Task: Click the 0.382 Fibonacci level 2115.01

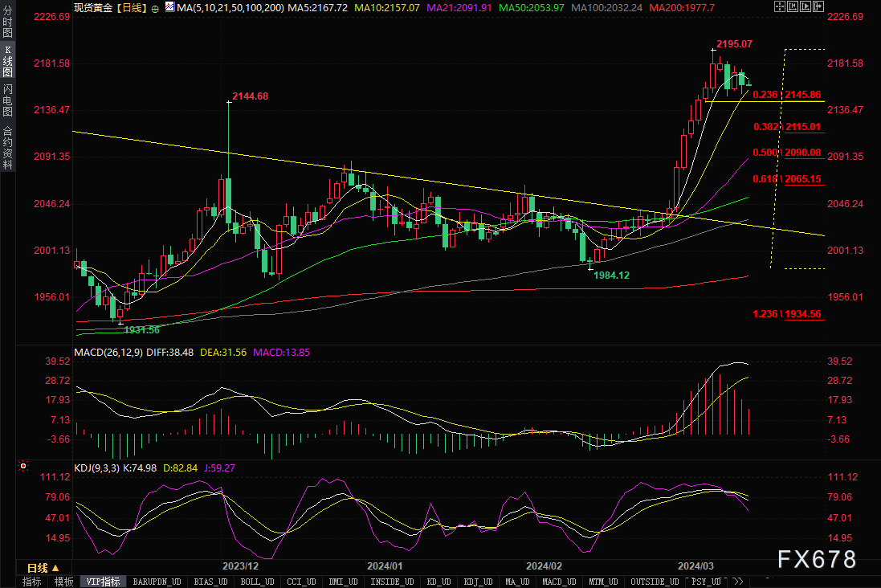Action: tap(786, 126)
